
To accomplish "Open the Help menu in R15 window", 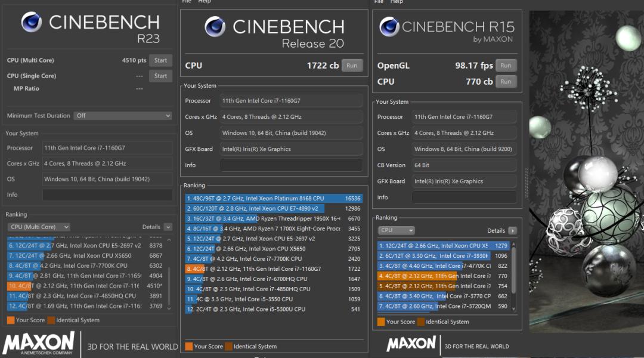I will [x=397, y=2].
